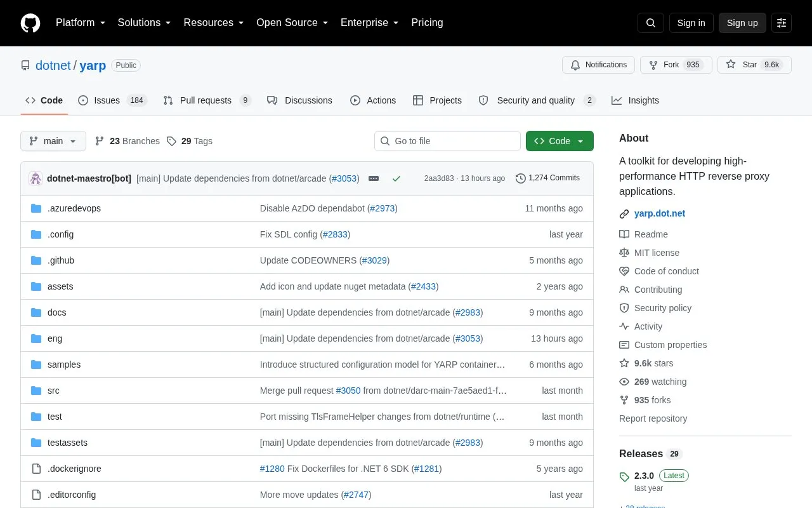Click the dotnet-maestro bot avatar
The image size is (812, 508).
pyautogui.click(x=36, y=178)
